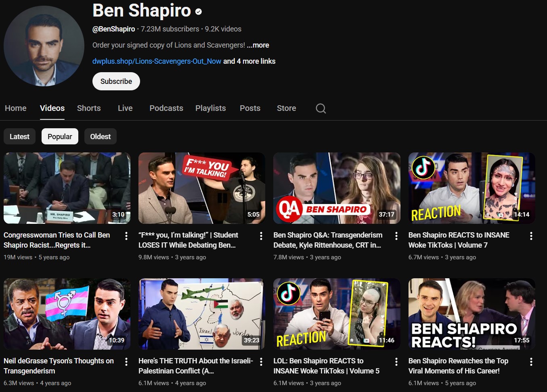The image size is (547, 392).
Task: Open the Podcasts tab
Action: 166,108
